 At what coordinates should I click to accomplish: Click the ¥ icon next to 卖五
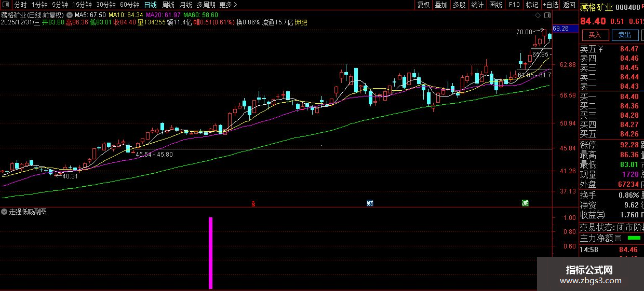pyautogui.click(x=601, y=49)
